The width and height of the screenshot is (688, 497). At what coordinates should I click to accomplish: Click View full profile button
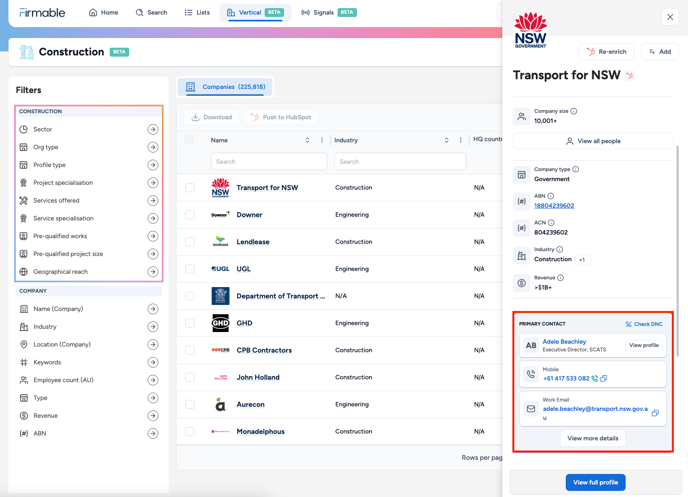point(595,483)
